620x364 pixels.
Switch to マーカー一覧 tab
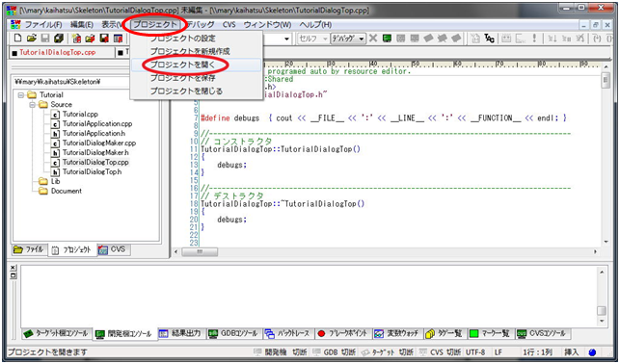click(x=490, y=333)
